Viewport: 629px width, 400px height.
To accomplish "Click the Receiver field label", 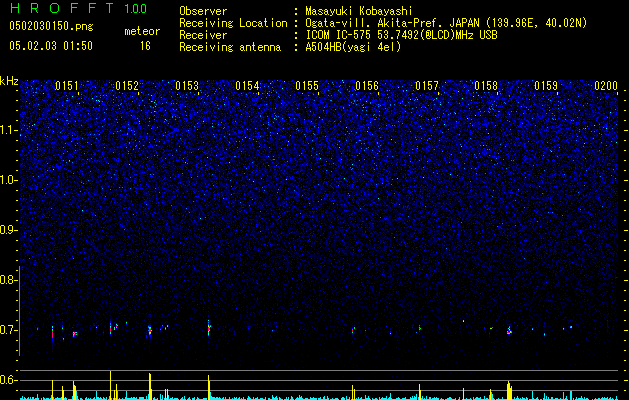I will click(x=203, y=35).
